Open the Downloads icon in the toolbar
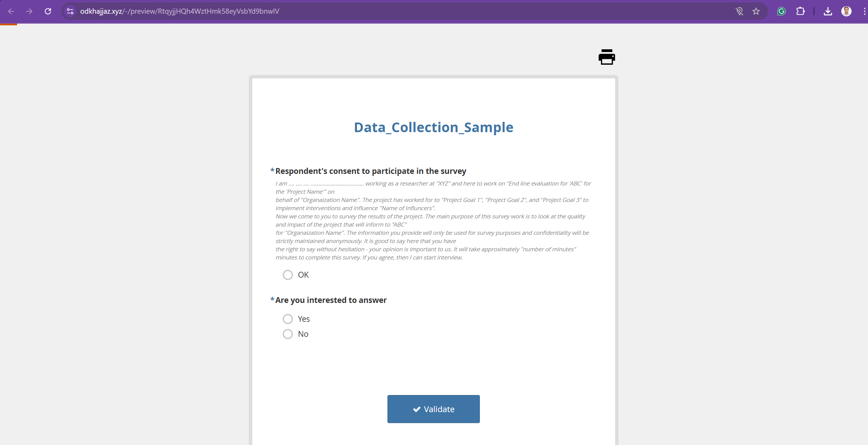Image resolution: width=868 pixels, height=445 pixels. 828,11
